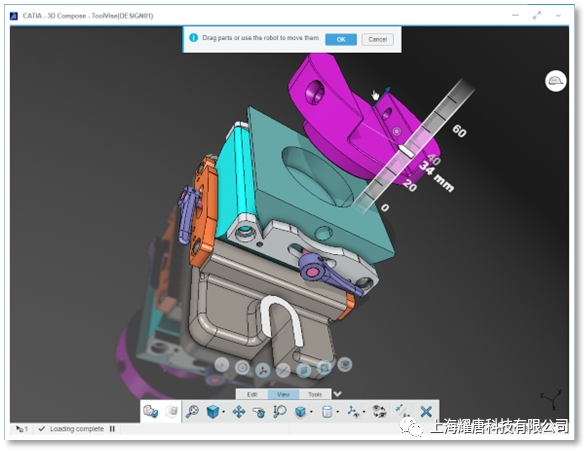Click the 0 mark on the ruler
This screenshot has width=588, height=453.
(x=385, y=207)
